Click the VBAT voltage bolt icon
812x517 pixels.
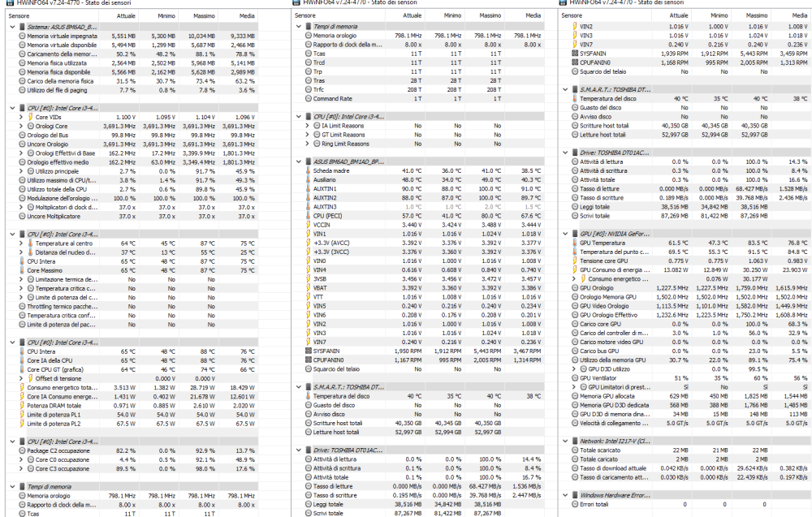(309, 288)
